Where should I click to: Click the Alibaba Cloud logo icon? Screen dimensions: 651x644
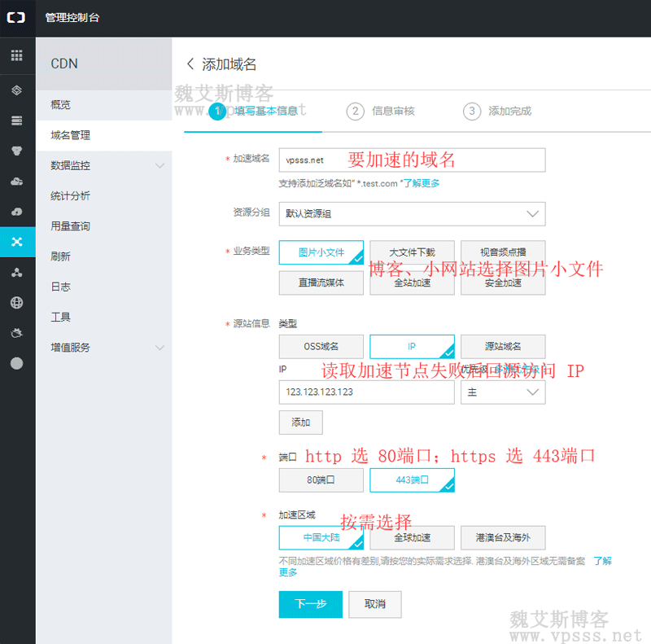coord(17,17)
